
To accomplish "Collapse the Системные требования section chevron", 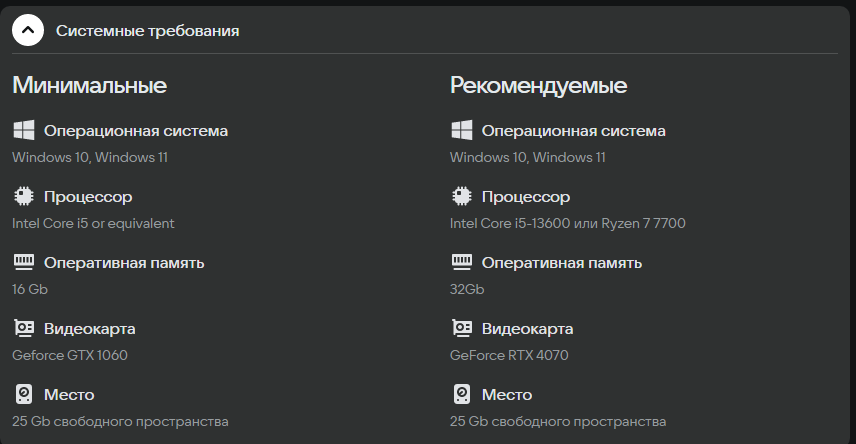I will click(x=27, y=30).
